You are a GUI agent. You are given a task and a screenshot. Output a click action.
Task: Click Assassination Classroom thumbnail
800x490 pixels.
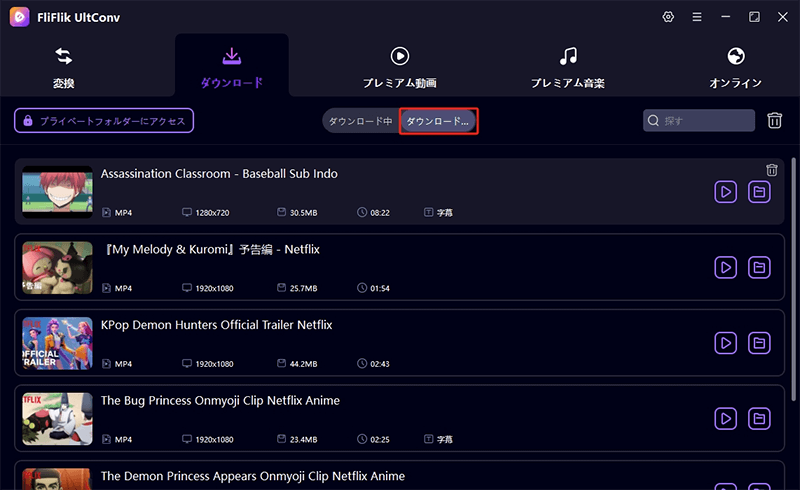tap(58, 192)
